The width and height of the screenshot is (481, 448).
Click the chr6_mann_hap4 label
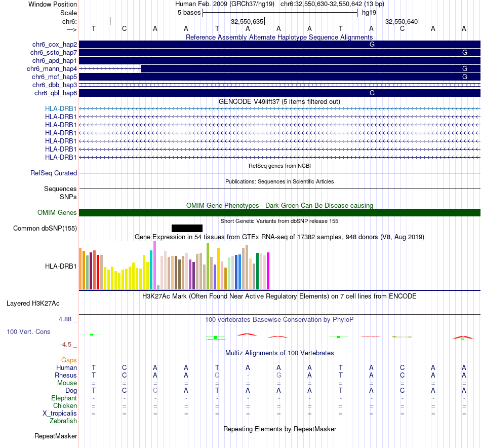(x=52, y=69)
